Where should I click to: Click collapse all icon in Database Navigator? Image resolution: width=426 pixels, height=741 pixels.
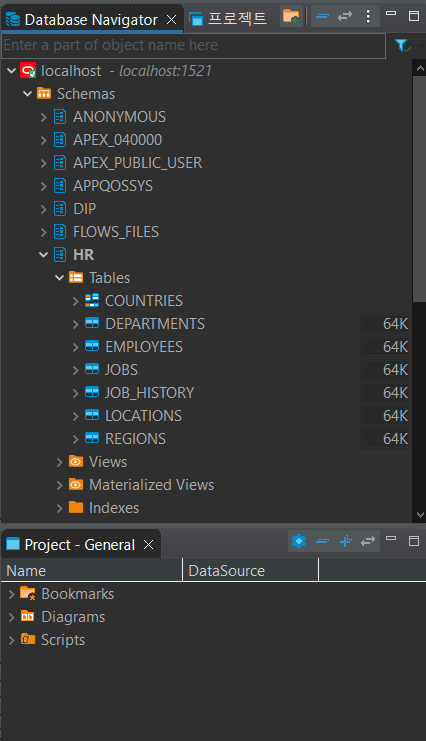322,16
